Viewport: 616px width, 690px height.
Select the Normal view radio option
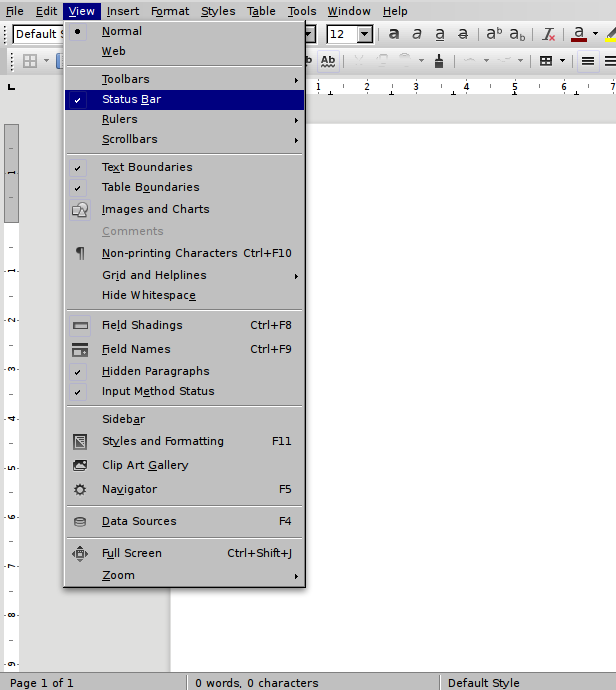point(184,31)
